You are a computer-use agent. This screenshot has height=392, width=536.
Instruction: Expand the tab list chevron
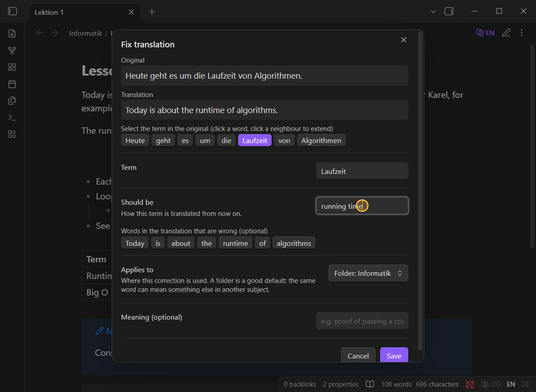click(433, 12)
